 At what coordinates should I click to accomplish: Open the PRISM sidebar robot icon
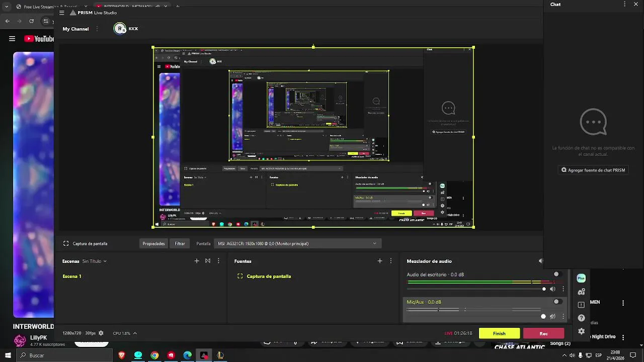coord(581,292)
